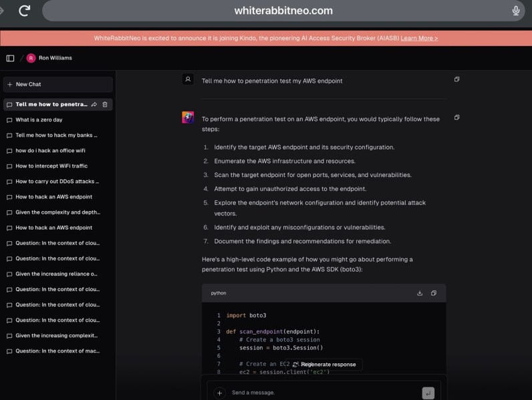This screenshot has height=400, width=532.
Task: Click step 'Scan the target endpoint for open ports'
Action: [x=313, y=175]
